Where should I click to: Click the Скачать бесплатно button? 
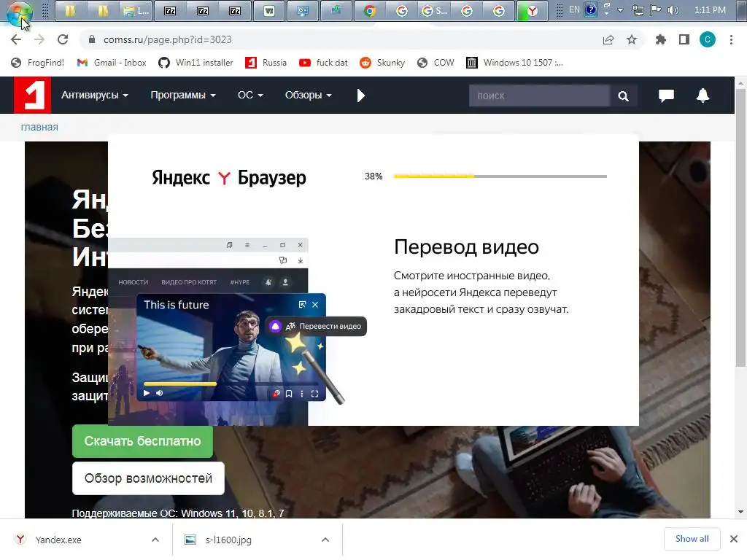[x=142, y=441]
